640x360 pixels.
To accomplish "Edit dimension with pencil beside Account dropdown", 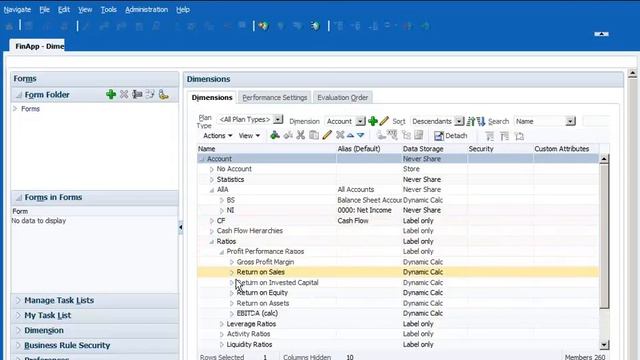I will click(384, 121).
